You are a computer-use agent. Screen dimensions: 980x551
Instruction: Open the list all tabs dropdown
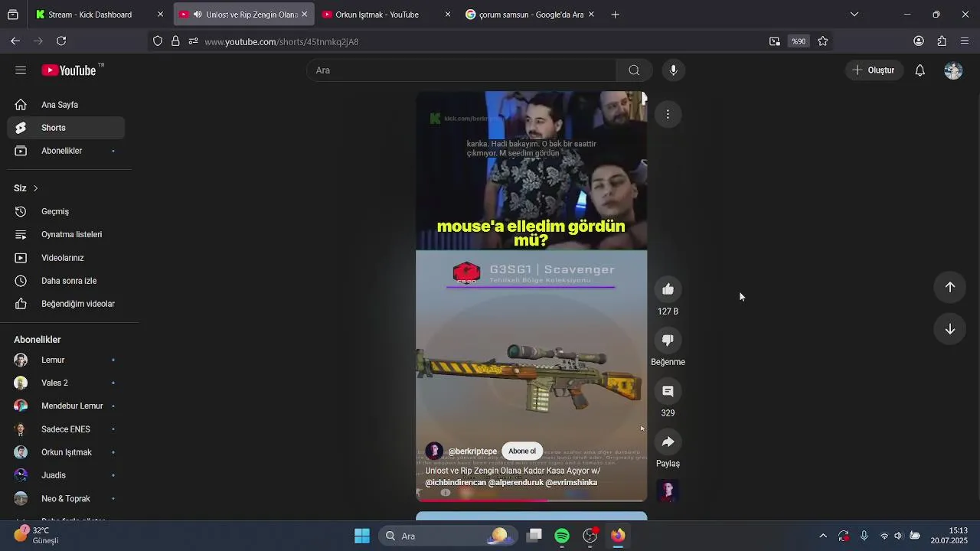pos(854,15)
